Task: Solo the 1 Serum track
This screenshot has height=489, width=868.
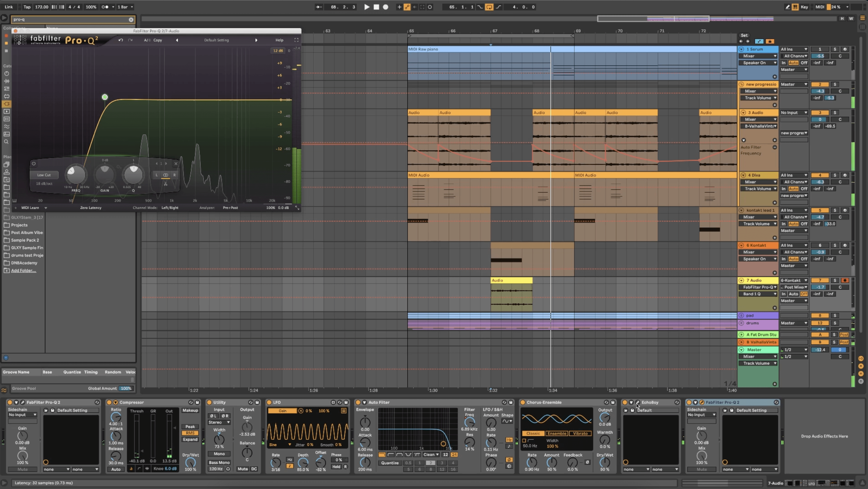Action: [x=835, y=49]
